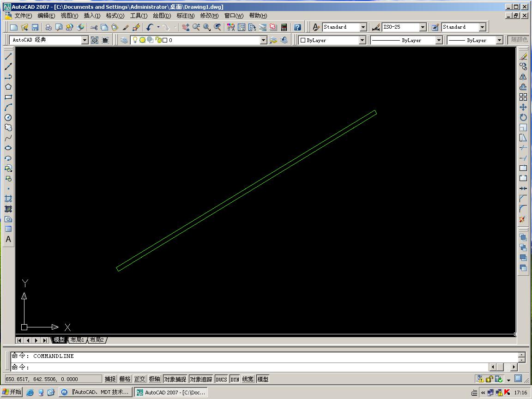Click the Match Properties brush icon
The width and height of the screenshot is (532, 399).
click(126, 27)
